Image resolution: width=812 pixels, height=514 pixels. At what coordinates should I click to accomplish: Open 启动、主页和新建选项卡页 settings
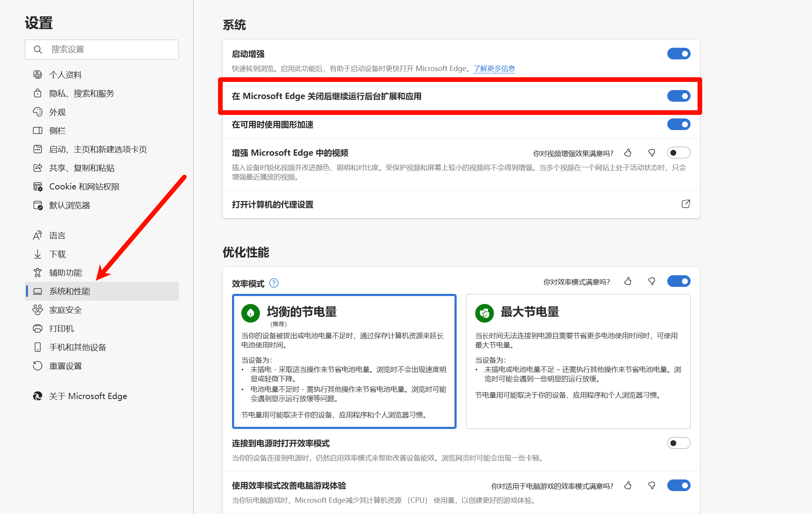102,149
